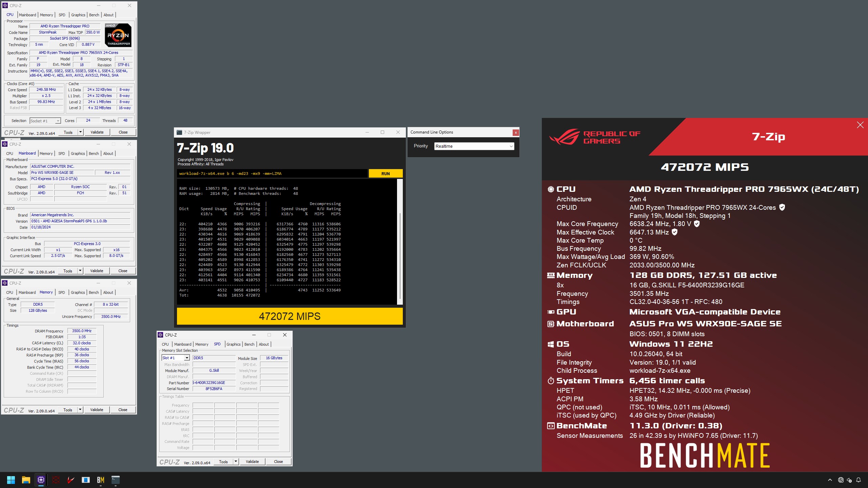Expand Tools arrow in the Mainboard-tab CPU-Z window
868x488 pixels.
[80, 271]
